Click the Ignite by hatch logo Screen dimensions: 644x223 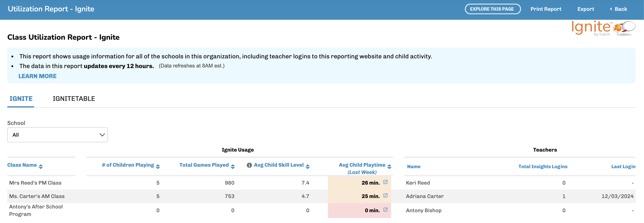tap(603, 29)
